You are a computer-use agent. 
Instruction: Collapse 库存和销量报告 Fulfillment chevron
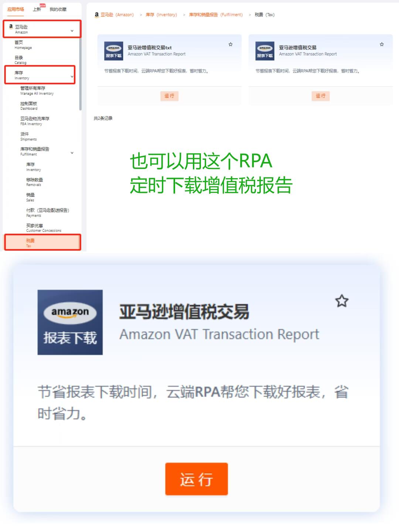tap(72, 153)
